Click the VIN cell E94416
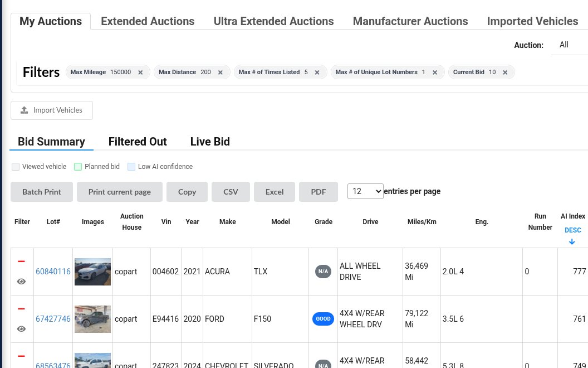The width and height of the screenshot is (588, 368). (165, 319)
